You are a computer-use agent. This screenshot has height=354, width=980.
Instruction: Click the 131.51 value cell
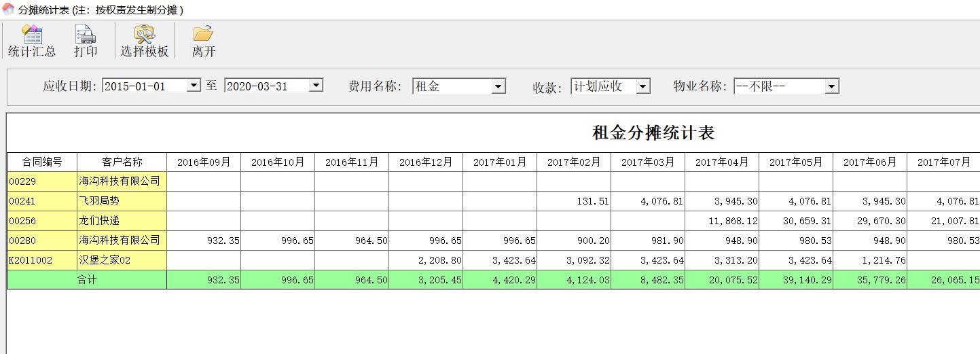coord(574,201)
